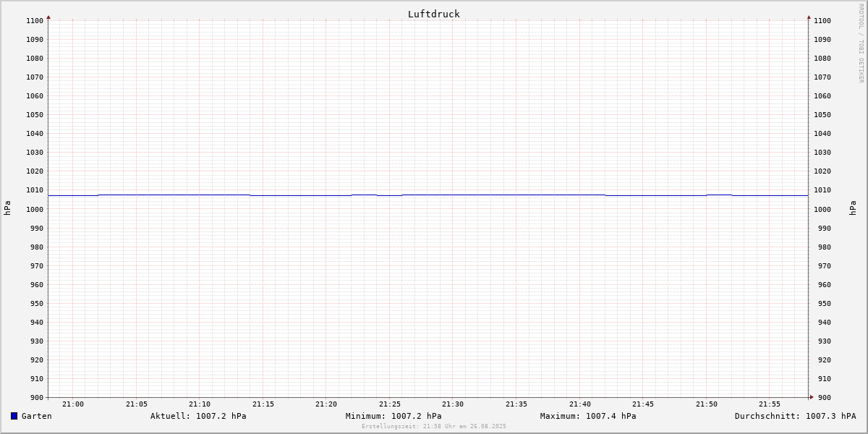The image size is (868, 434).
Task: Click the 21:35 time axis label
Action: [x=516, y=404]
